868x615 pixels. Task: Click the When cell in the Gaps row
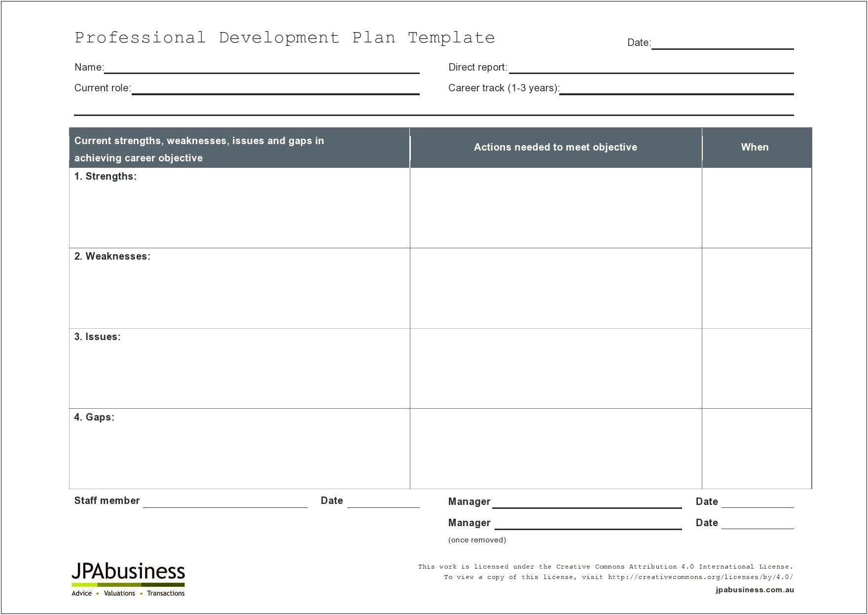click(757, 449)
